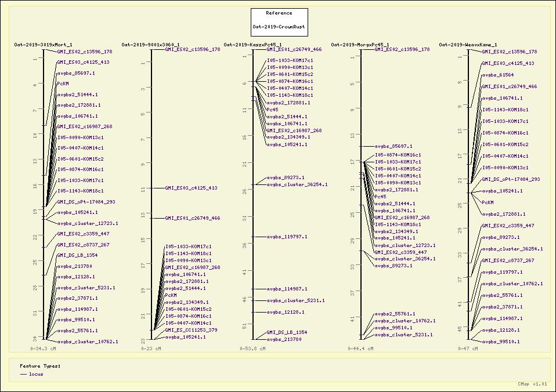Viewport: 556px width, 392px height.
Task: Select GMI_ES03_c4125_413 on the 9001x3060 map
Action: pos(191,188)
